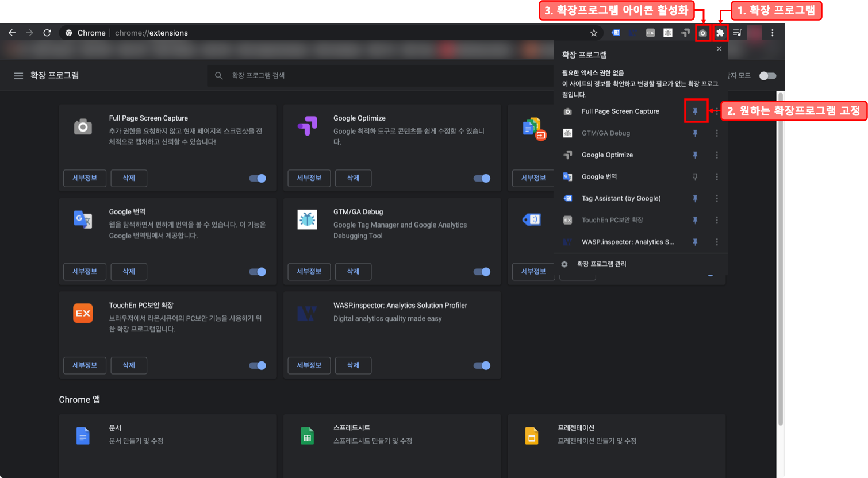Click the Tag Assistant icon in the Chrome toolbar
The image size is (868, 478).
pos(616,33)
